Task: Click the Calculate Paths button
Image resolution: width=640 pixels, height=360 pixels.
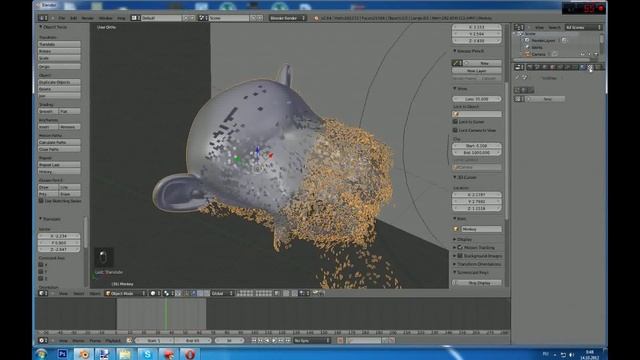Action: click(x=59, y=142)
